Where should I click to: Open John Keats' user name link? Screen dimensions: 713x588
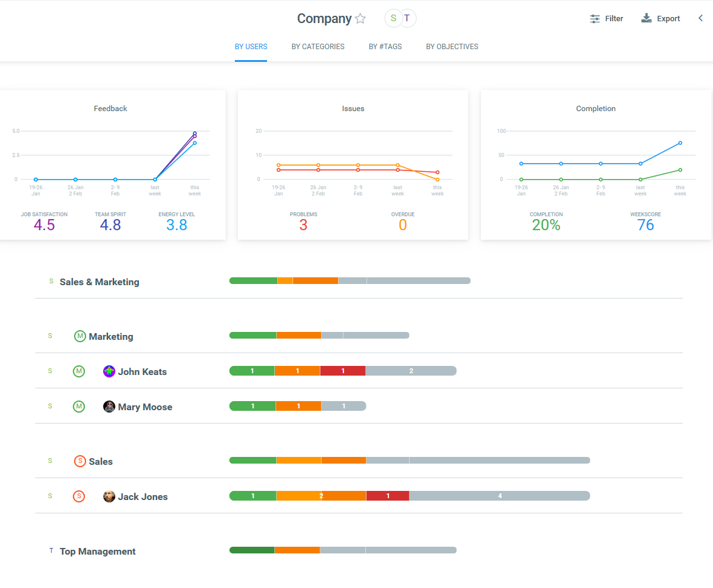coord(142,372)
